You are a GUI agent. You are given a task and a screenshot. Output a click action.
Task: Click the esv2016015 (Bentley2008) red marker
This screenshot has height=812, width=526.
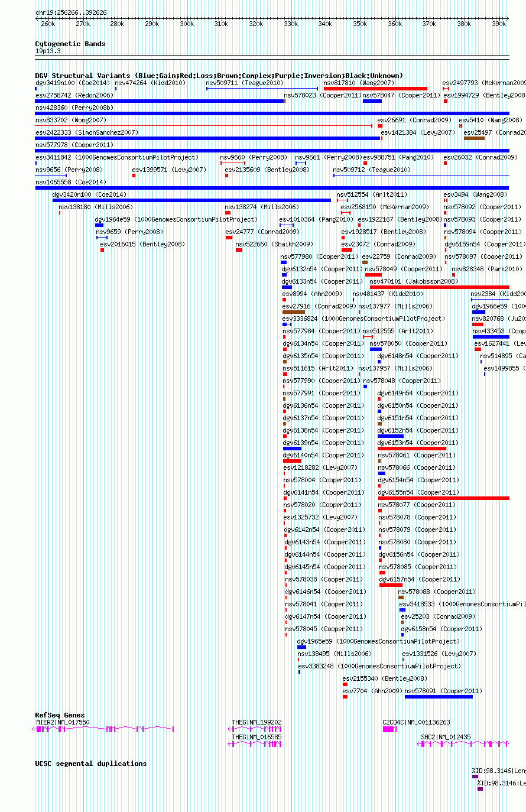(102, 250)
